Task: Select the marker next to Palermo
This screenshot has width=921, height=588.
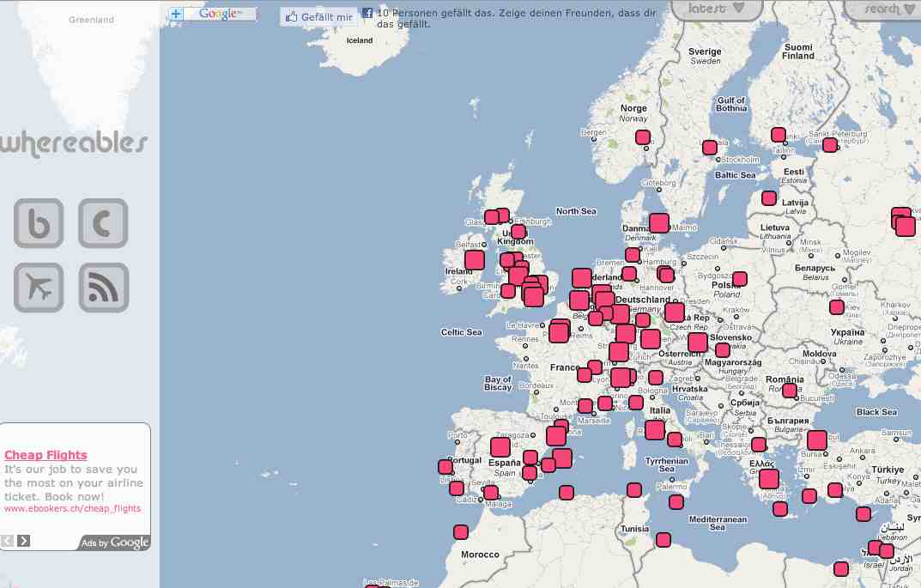Action: [x=676, y=502]
